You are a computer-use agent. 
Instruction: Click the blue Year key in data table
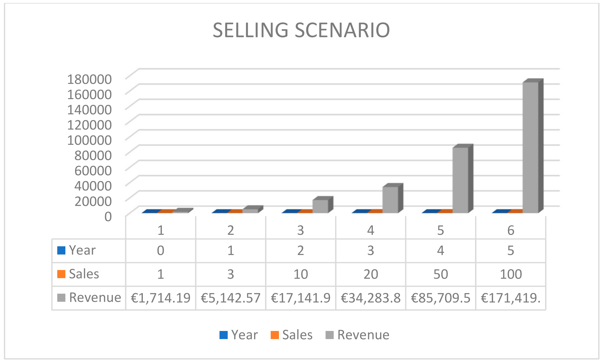61,250
